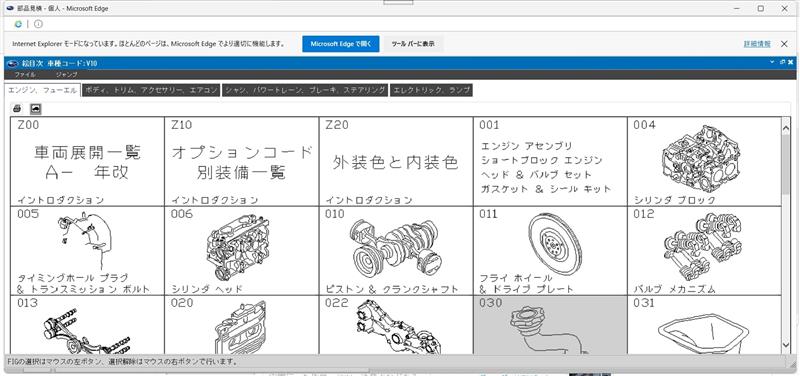The image size is (800, 376).
Task: Open the Z10 オプションコード別装備一覧 cell
Action: [241, 162]
